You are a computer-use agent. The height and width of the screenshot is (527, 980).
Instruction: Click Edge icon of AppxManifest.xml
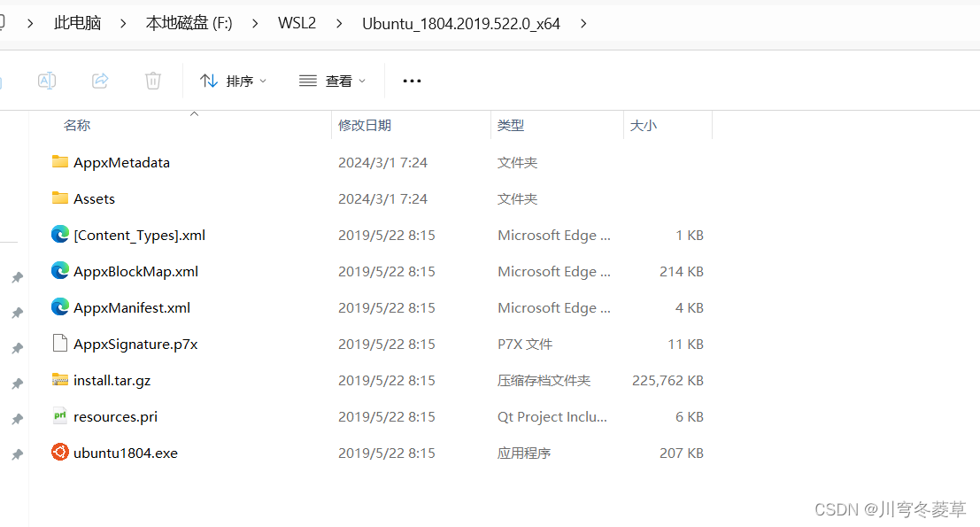click(x=60, y=307)
